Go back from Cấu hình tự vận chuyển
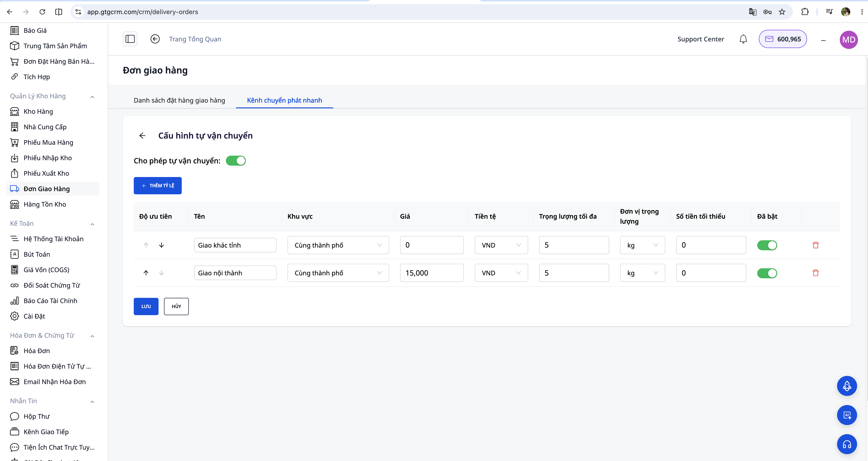 [142, 135]
